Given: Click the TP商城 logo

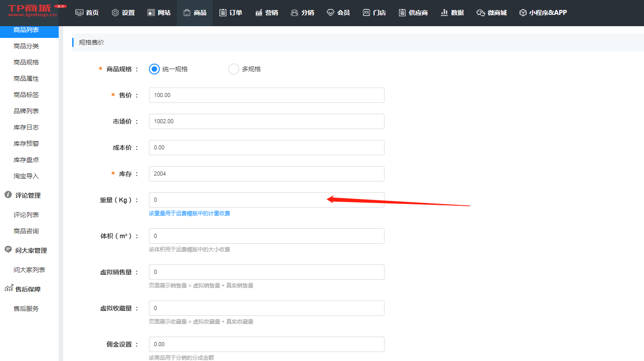Looking at the screenshot, I should tap(32, 11).
